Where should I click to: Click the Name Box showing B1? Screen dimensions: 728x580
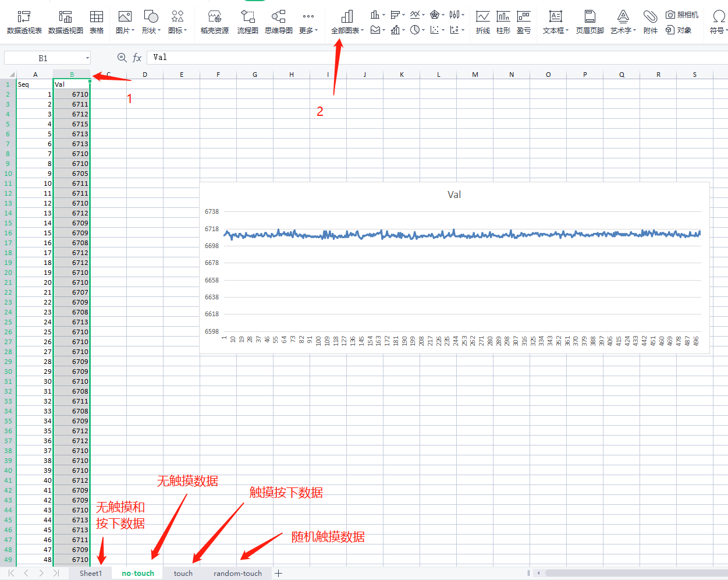click(x=43, y=58)
